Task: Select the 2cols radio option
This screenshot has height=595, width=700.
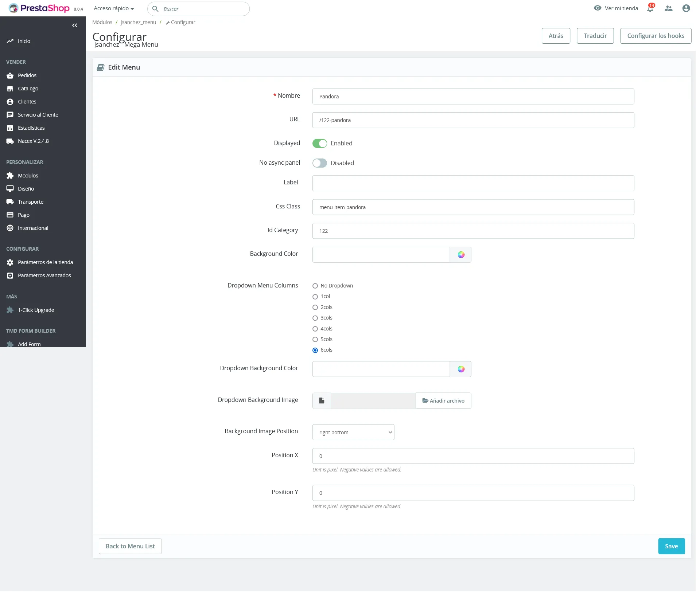Action: pyautogui.click(x=315, y=308)
